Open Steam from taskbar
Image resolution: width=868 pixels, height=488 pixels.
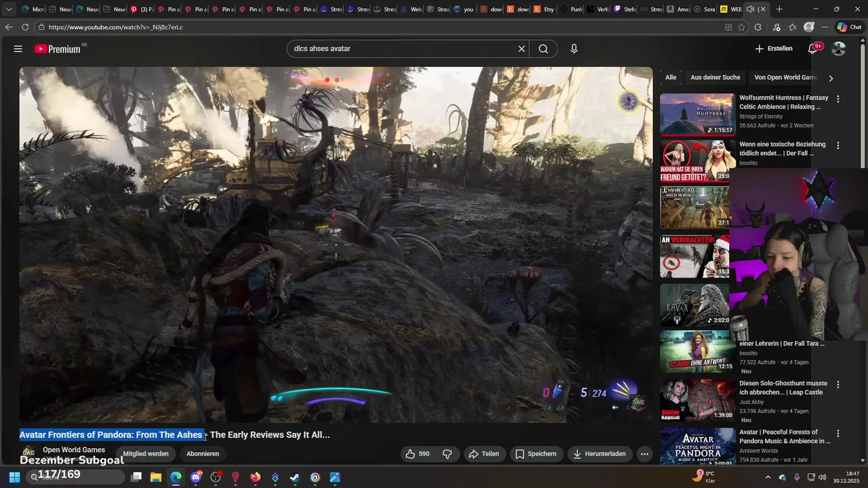(294, 477)
